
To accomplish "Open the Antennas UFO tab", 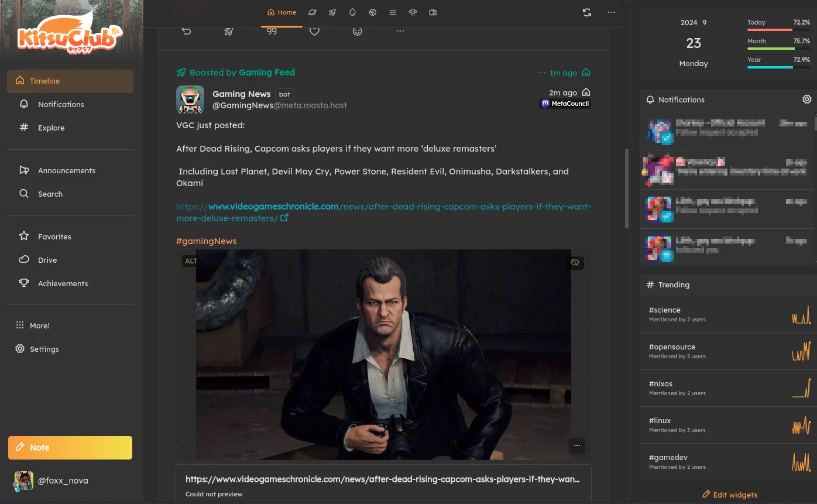I will (x=413, y=12).
